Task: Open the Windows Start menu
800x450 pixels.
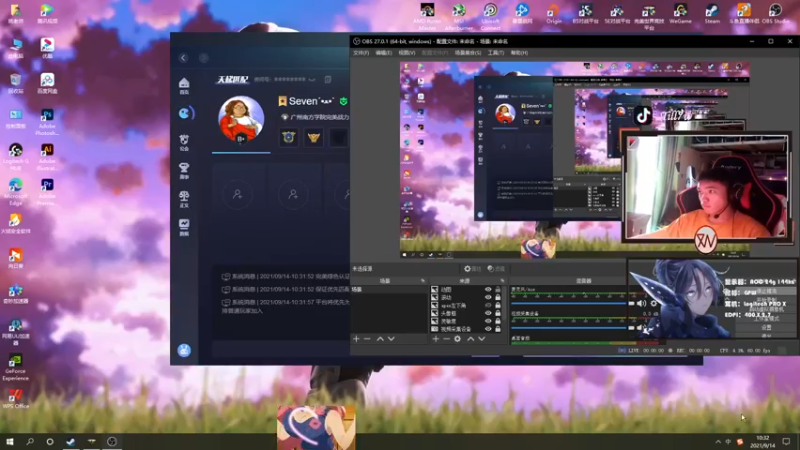Action: [x=10, y=441]
